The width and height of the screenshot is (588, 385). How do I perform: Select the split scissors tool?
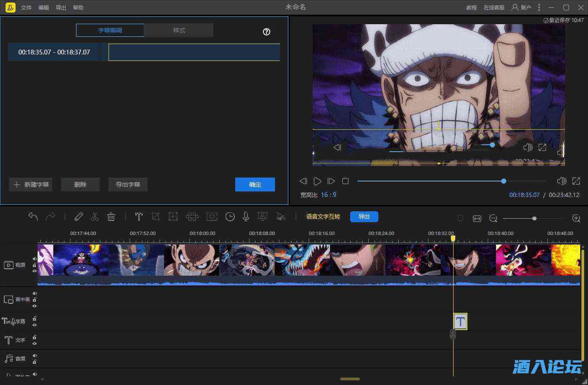click(94, 216)
